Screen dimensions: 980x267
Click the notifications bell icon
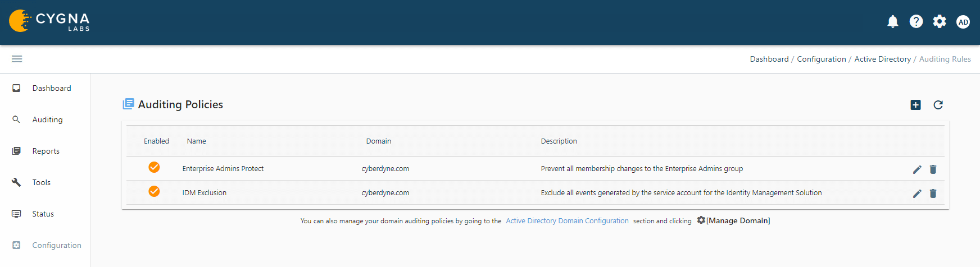(892, 22)
